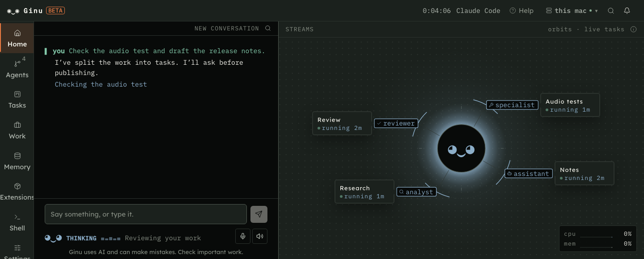The width and height of the screenshot is (644, 259).
Task: Go to Tasks in the sidebar
Action: 17,100
